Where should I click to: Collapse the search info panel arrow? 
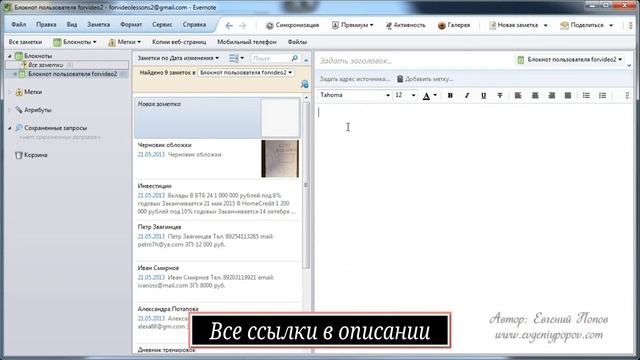pos(306,60)
